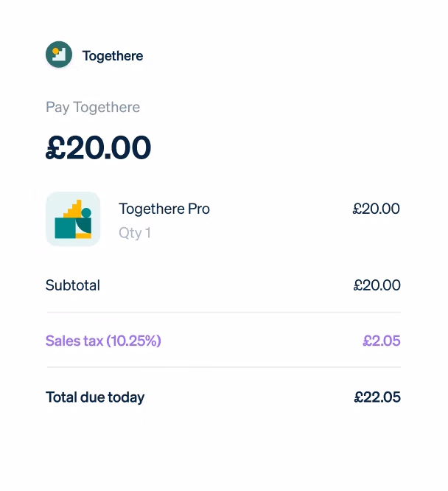Click the Togethere Pro £20.00 price
The height and width of the screenshot is (491, 448).
click(x=376, y=209)
